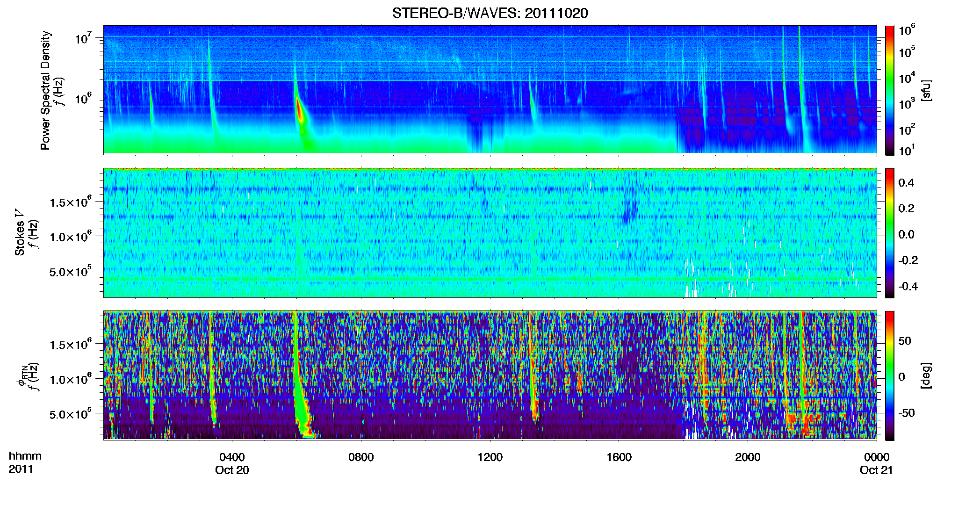Select the 10^4 value on sfu color bar
Image resolution: width=980 pixels, height=505 pixels.
point(907,78)
